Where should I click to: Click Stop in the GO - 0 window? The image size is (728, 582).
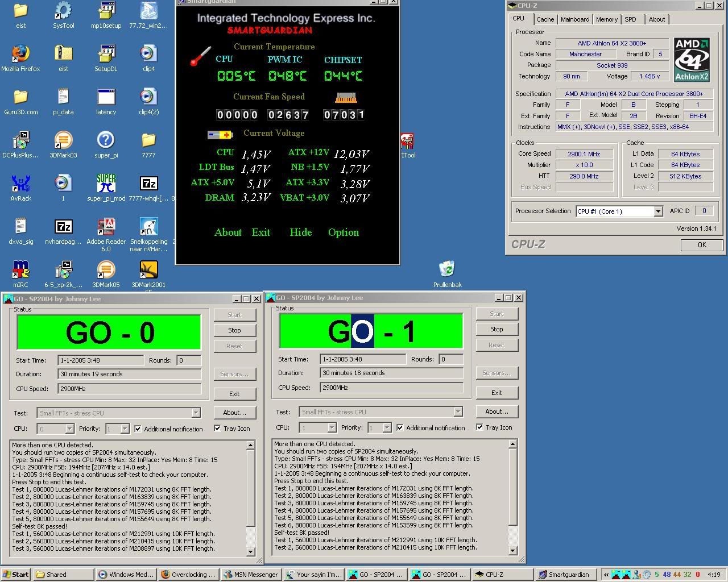(x=234, y=330)
